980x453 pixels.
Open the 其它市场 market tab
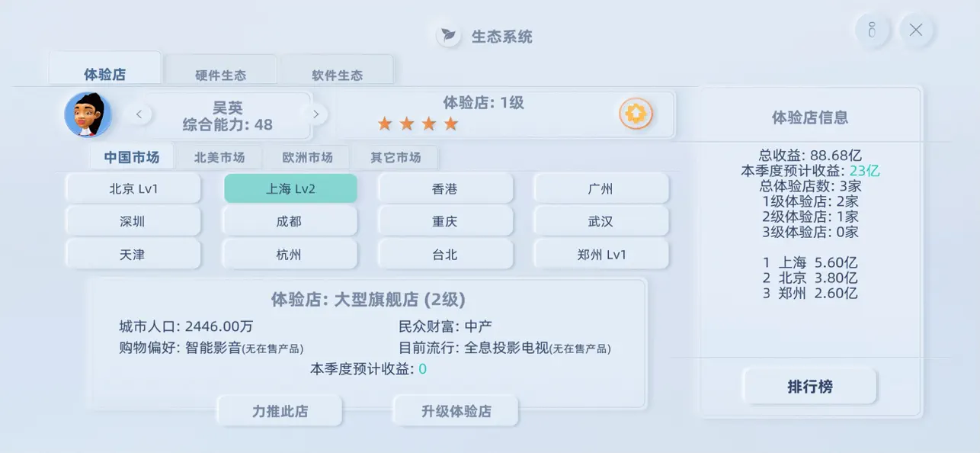[396, 157]
